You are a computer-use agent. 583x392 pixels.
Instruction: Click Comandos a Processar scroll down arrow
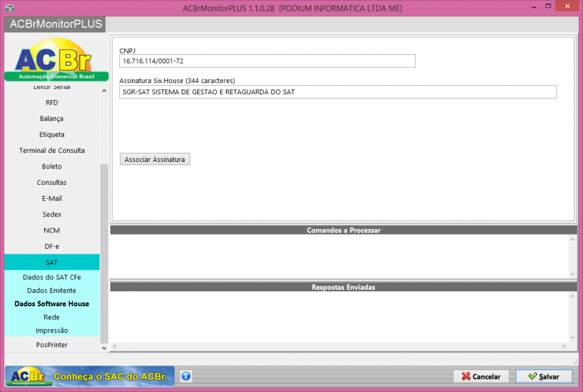tap(572, 274)
